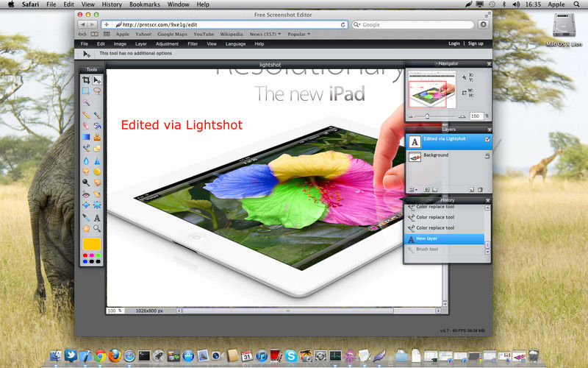
Task: Select the Hand tool
Action: [x=86, y=228]
